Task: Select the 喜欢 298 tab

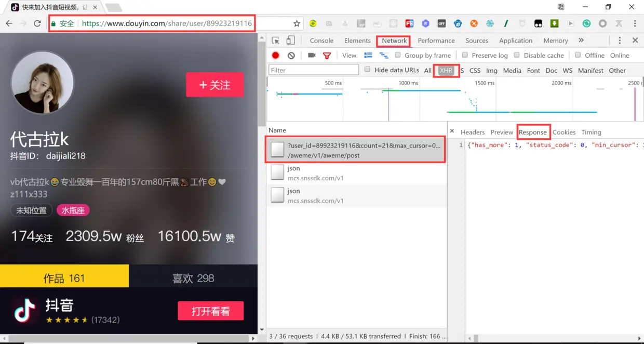Action: (x=193, y=278)
